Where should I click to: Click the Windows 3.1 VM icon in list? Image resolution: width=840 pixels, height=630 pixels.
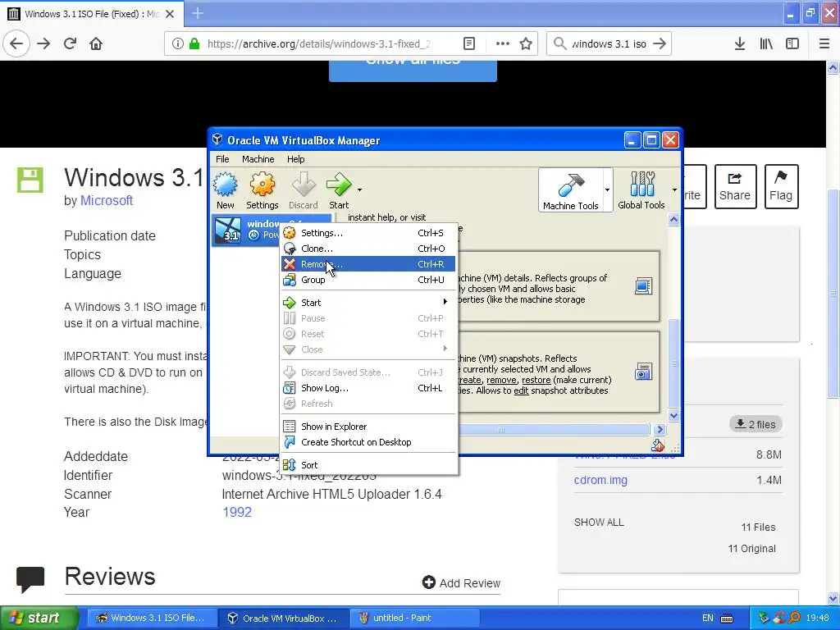228,231
